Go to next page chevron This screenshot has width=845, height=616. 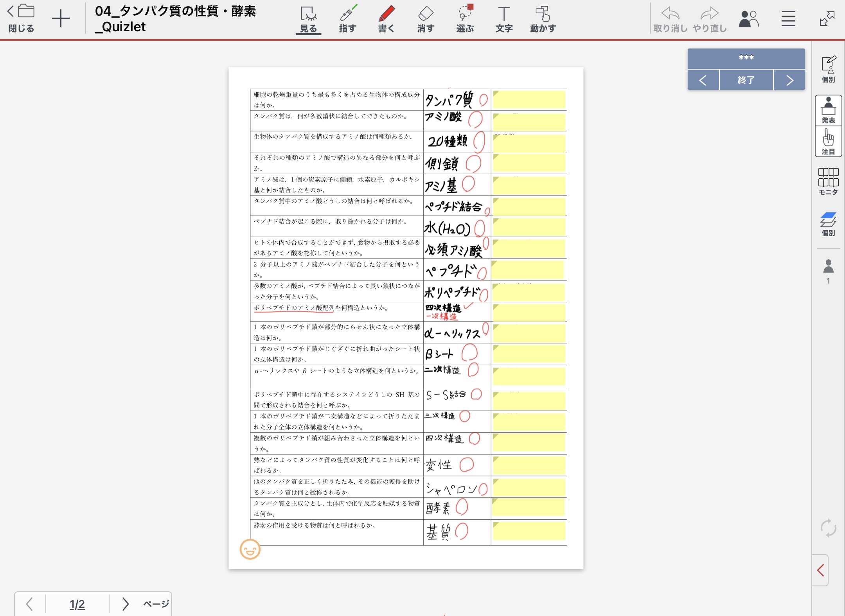tap(125, 604)
